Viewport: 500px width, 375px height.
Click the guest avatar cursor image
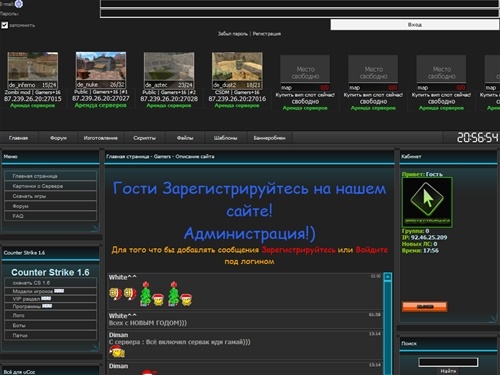click(x=427, y=203)
